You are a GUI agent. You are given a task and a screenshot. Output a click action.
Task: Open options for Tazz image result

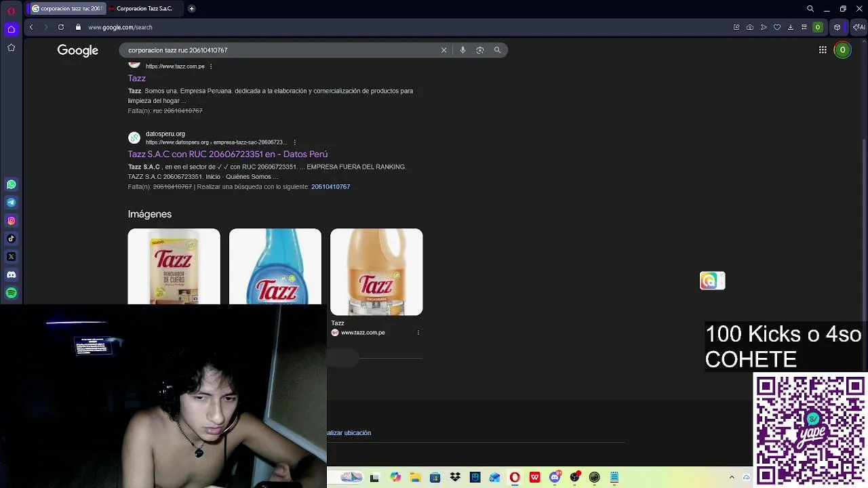pyautogui.click(x=418, y=333)
